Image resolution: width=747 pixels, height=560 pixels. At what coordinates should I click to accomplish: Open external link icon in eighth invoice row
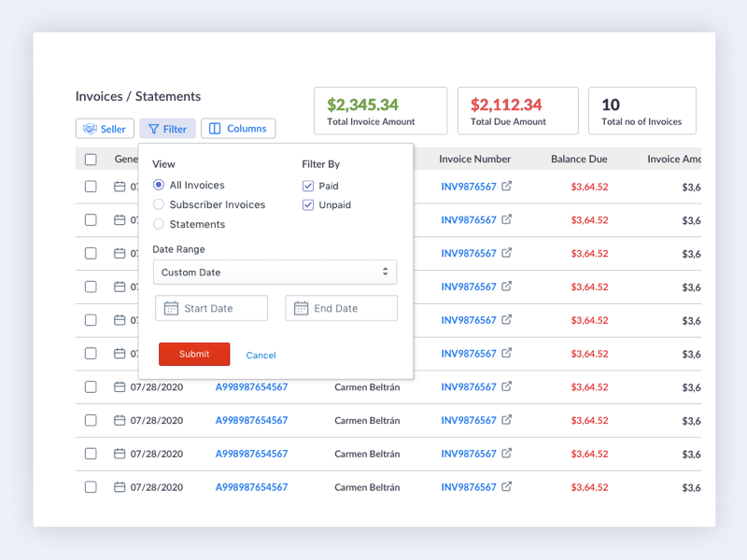[507, 419]
